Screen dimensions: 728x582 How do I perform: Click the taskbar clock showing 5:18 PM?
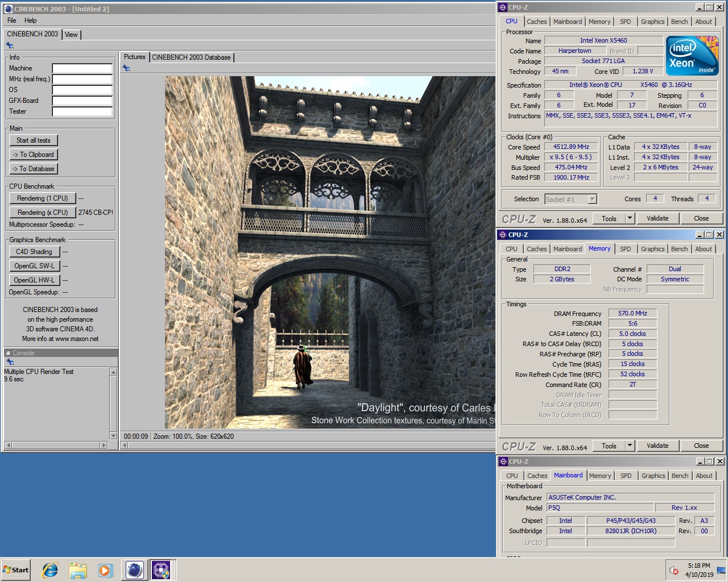pyautogui.click(x=699, y=570)
